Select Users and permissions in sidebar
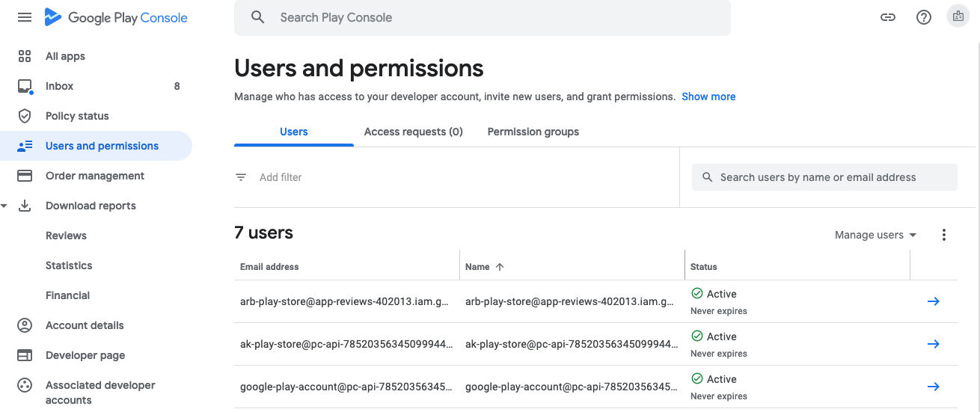This screenshot has height=412, width=980. click(x=96, y=146)
